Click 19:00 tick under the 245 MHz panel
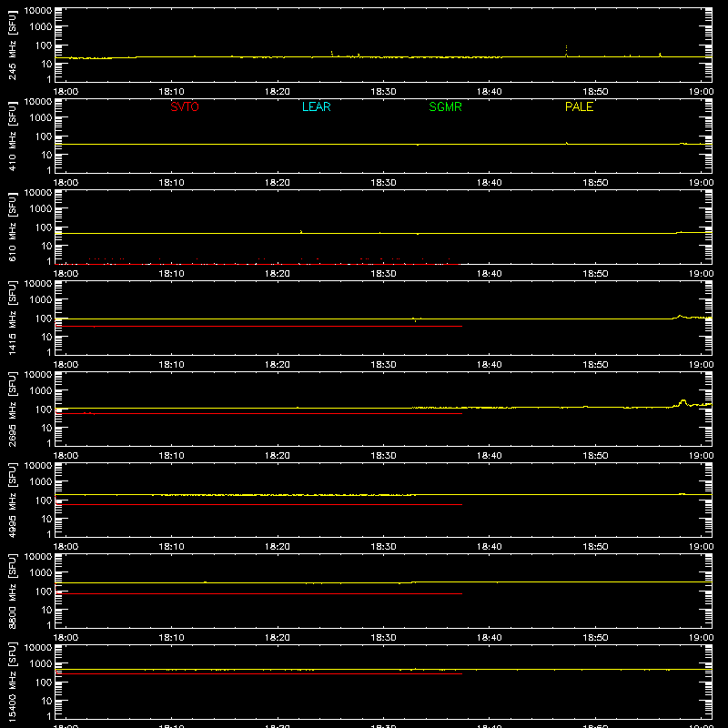The height and width of the screenshot is (728, 728). 701,92
